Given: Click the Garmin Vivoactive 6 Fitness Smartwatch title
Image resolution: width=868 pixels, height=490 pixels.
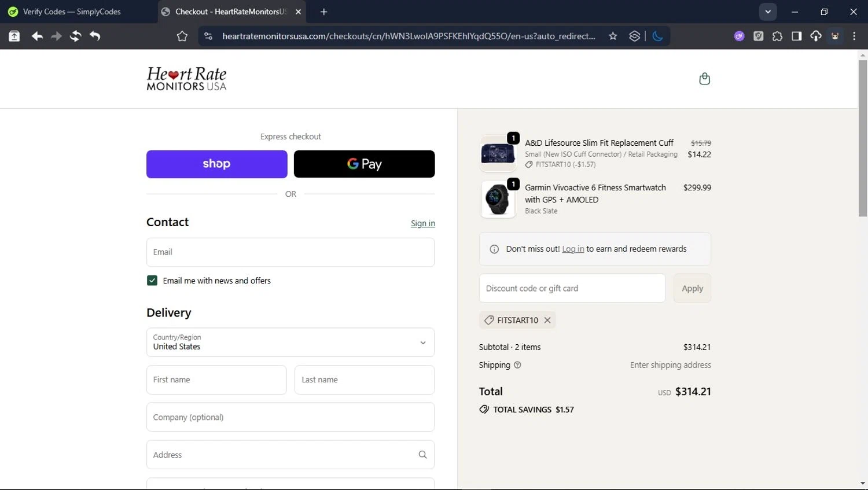Looking at the screenshot, I should [x=595, y=194].
